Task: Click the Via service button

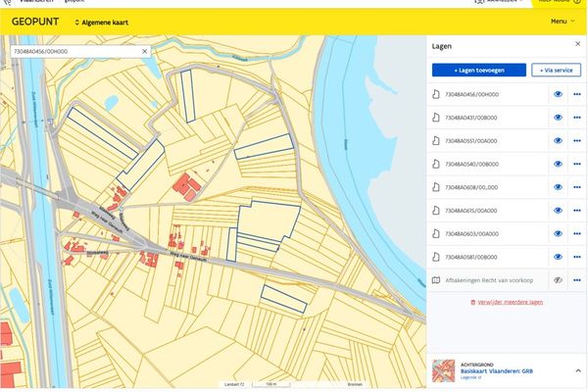Action: (x=556, y=71)
